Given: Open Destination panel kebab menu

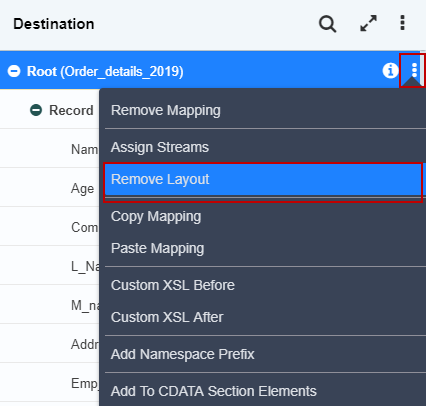Looking at the screenshot, I should tap(403, 23).
